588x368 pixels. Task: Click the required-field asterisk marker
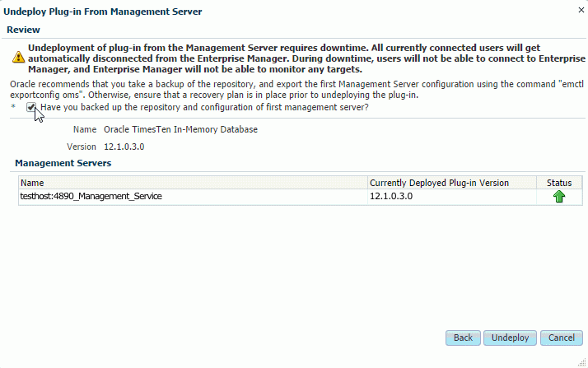[x=13, y=108]
